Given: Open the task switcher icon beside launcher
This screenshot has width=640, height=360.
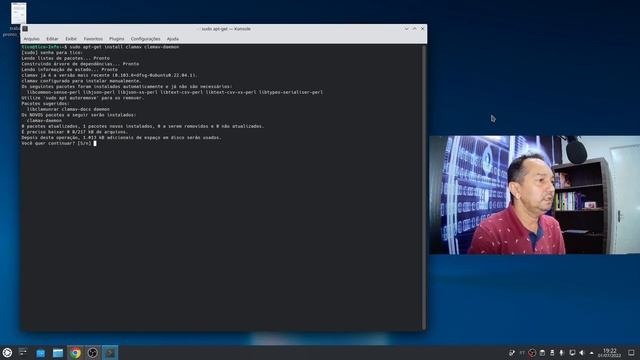Looking at the screenshot, I should 23,352.
